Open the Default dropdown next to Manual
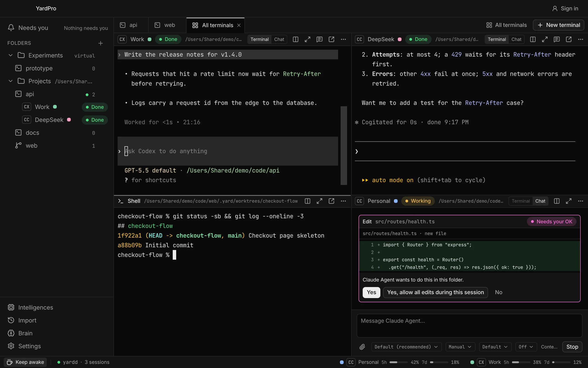588x368 pixels. (x=495, y=347)
